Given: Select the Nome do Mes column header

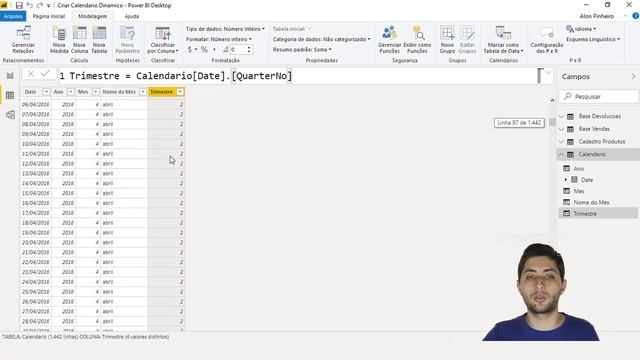Looking at the screenshot, I should 120,92.
